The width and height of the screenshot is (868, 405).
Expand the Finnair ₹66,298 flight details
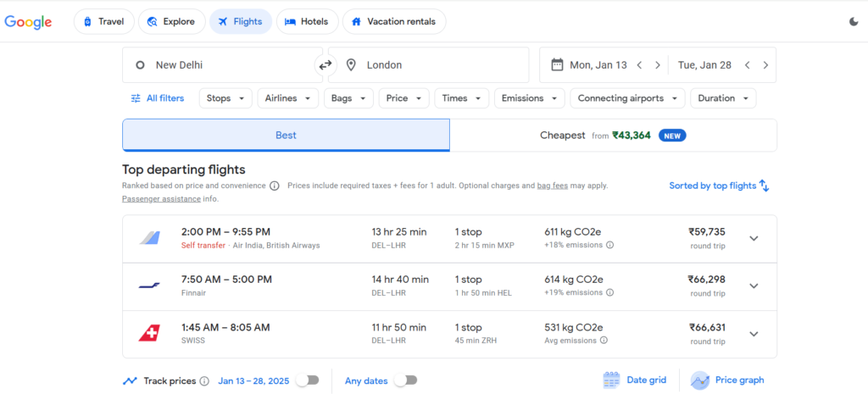(754, 286)
